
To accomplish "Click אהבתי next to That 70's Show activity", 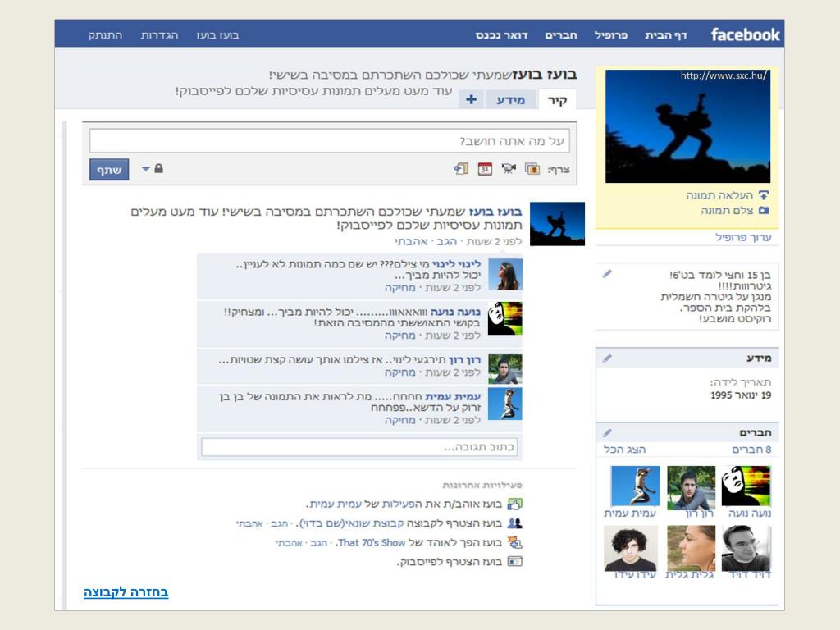I will coord(290,543).
